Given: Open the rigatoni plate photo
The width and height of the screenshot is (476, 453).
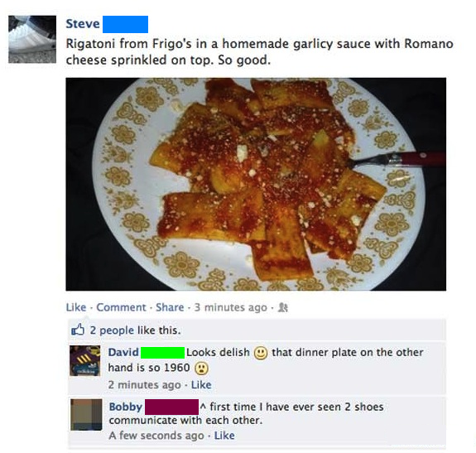Looking at the screenshot, I should coord(256,185).
